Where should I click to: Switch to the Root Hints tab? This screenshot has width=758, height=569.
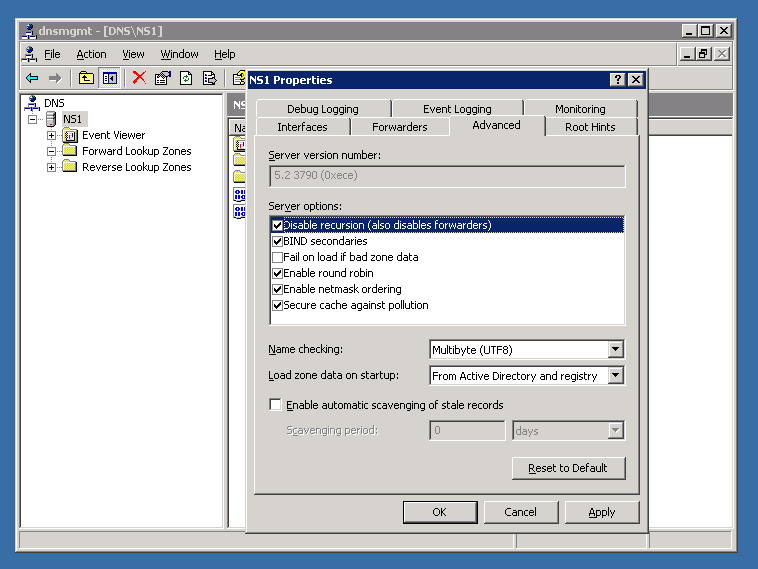point(590,127)
